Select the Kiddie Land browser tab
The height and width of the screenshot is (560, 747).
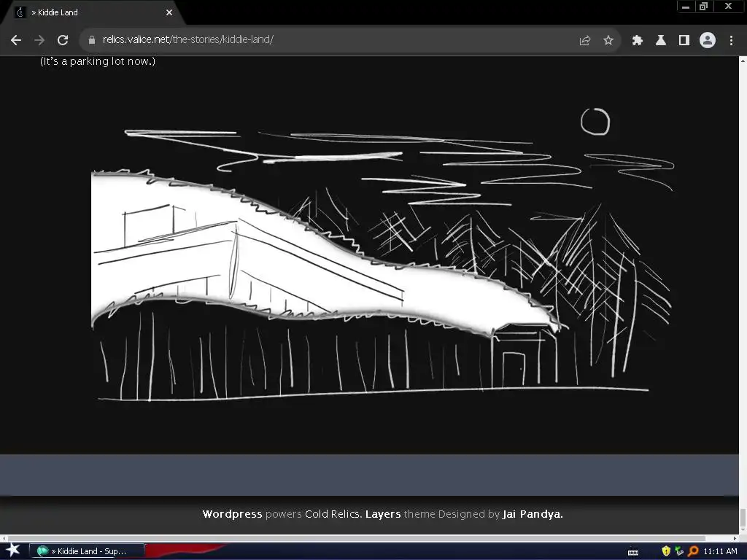coord(93,13)
